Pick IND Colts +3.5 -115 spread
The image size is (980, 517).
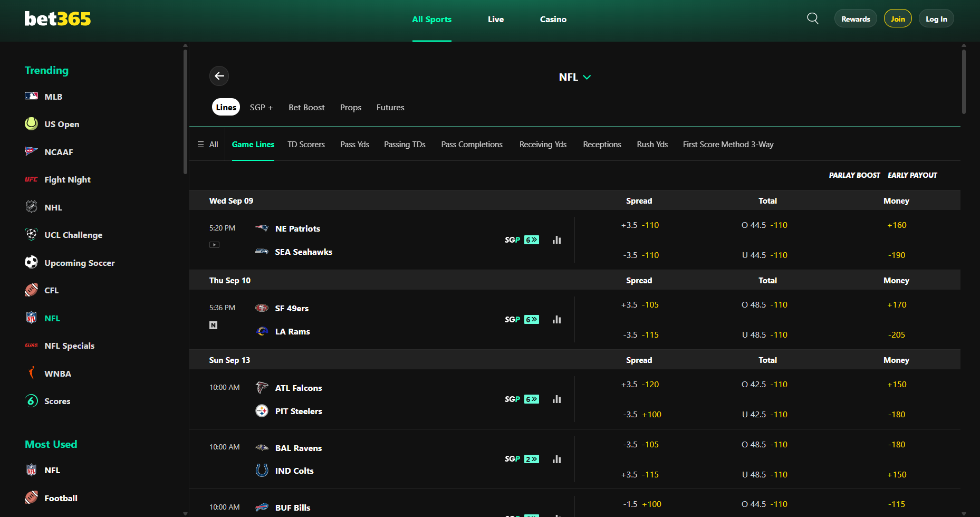(x=640, y=474)
